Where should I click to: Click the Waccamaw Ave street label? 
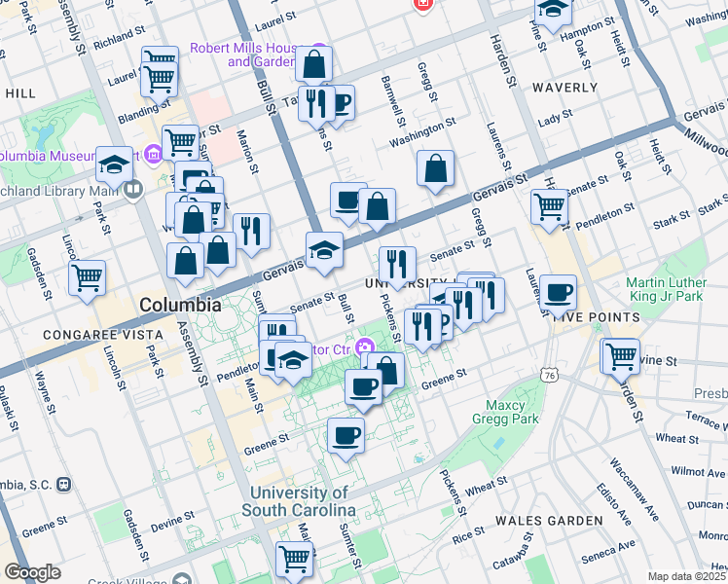[x=635, y=490]
